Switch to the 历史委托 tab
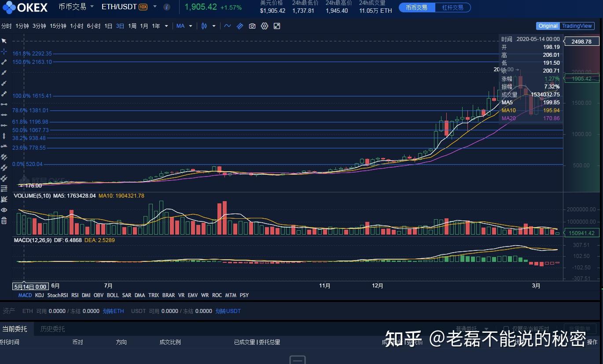 (52, 329)
